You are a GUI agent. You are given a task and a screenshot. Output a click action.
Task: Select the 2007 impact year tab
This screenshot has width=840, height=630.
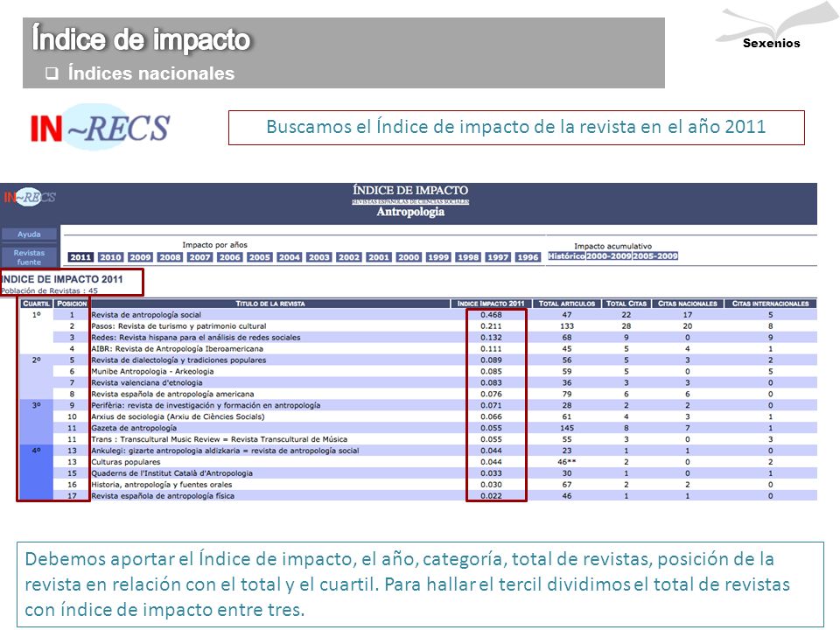[199, 257]
